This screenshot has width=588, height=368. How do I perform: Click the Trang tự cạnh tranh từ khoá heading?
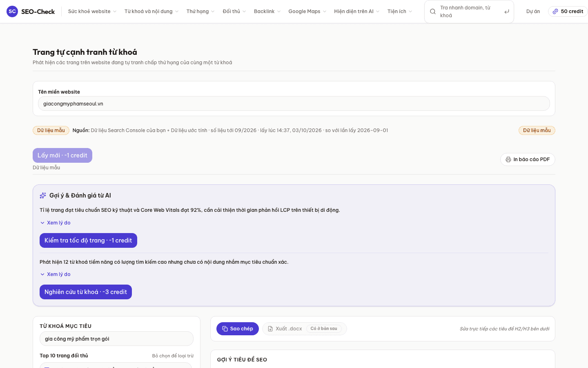pos(85,52)
